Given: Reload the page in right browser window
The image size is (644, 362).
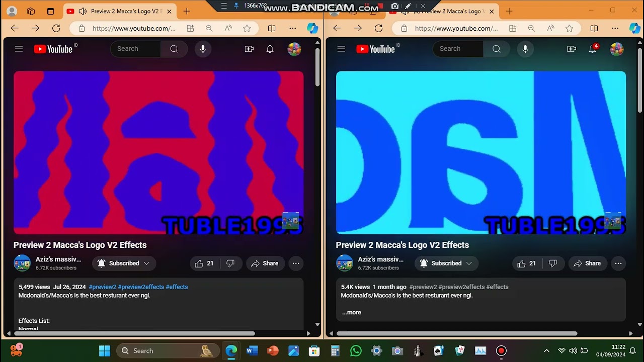Looking at the screenshot, I should tap(379, 28).
